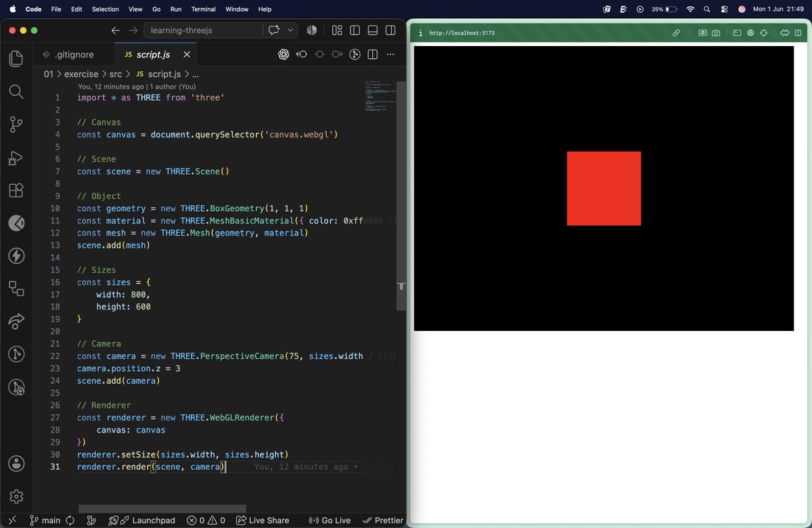The height and width of the screenshot is (528, 812).
Task: Open the console icon in browser toolbar
Action: (737, 32)
